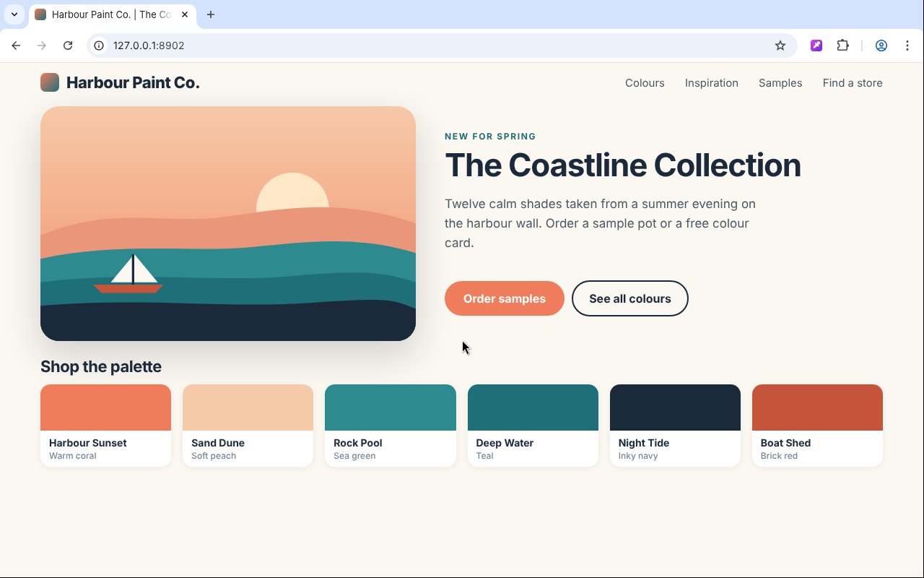The image size is (924, 578).
Task: Select the Boat Shed brick red swatch
Action: pyautogui.click(x=817, y=407)
